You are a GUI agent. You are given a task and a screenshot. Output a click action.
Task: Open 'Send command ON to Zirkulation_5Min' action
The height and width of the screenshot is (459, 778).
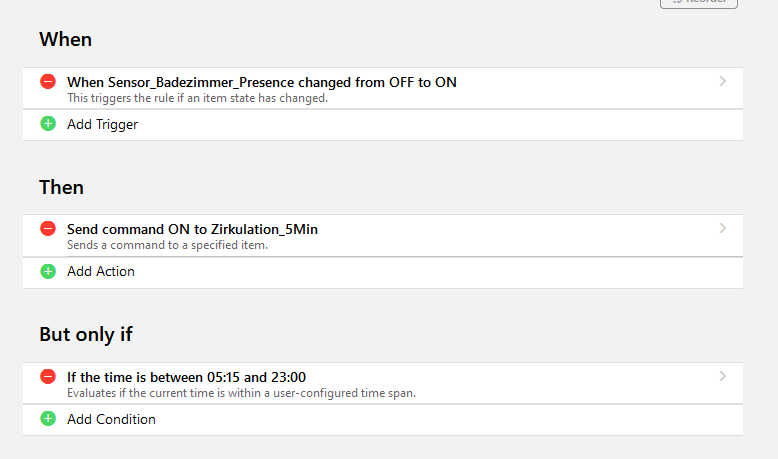point(192,229)
